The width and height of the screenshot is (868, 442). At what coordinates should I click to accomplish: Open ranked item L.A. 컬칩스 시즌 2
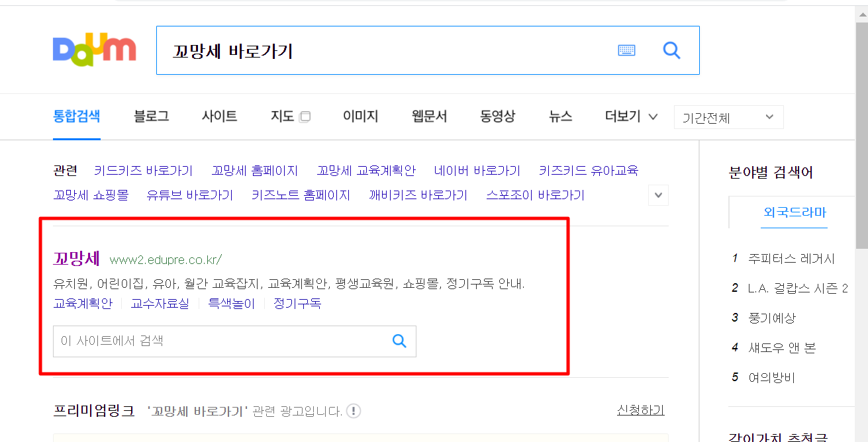pyautogui.click(x=798, y=288)
